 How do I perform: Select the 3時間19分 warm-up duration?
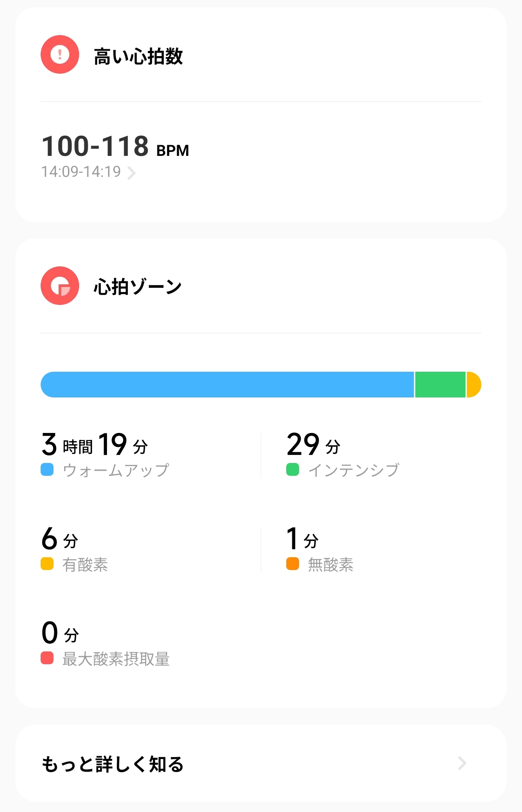click(95, 444)
